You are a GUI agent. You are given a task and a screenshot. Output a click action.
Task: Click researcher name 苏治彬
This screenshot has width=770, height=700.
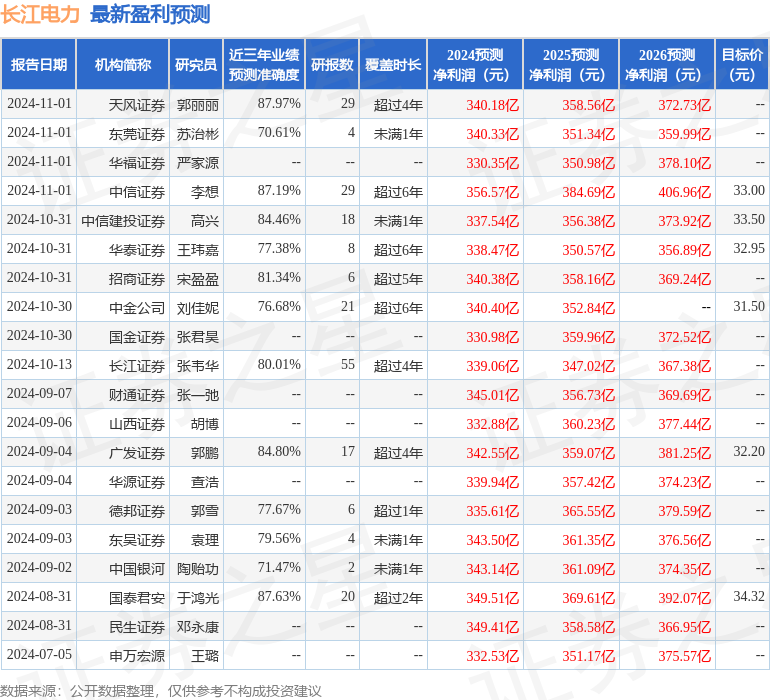197,134
